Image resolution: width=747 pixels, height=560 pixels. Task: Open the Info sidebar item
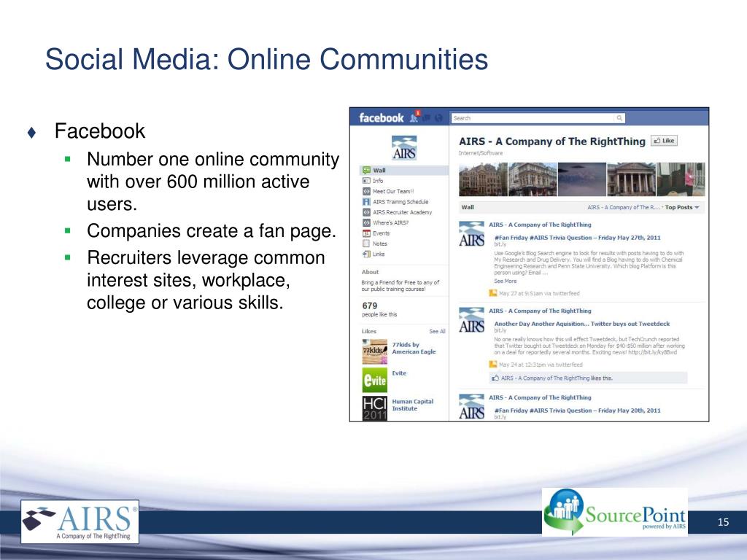378,181
